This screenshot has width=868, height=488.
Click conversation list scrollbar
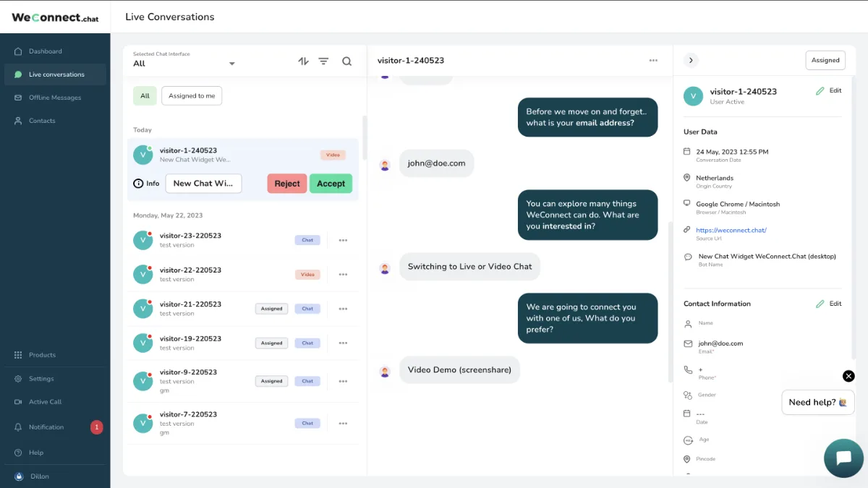coord(365,137)
